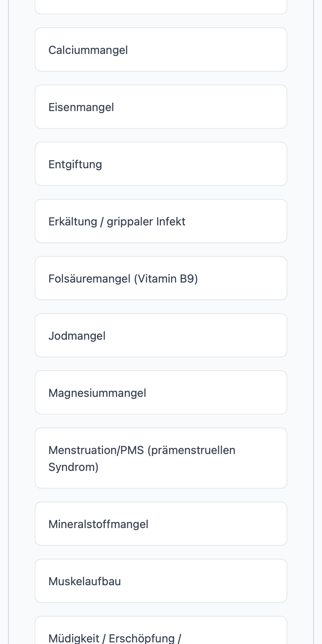Select Menstruation/PMS (prämenstruellen Syndrom)
322x644 pixels.
point(161,458)
